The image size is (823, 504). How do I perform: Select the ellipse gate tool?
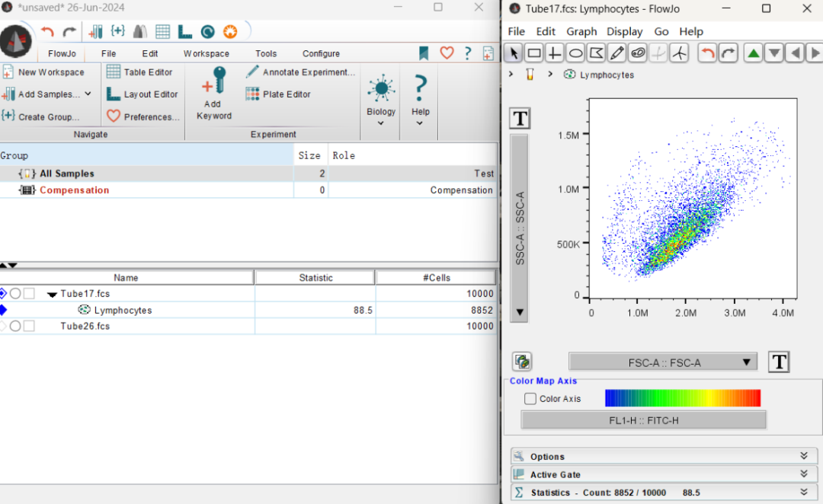(575, 53)
